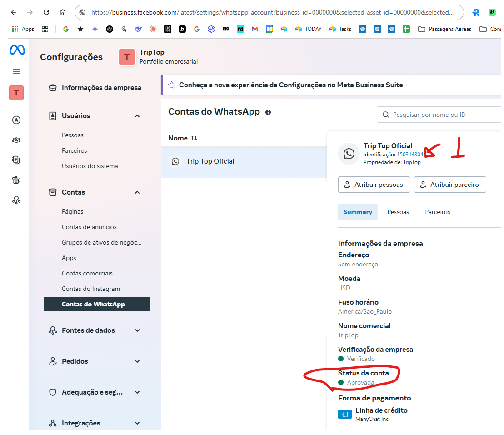Switch to the Summary tab

358,212
